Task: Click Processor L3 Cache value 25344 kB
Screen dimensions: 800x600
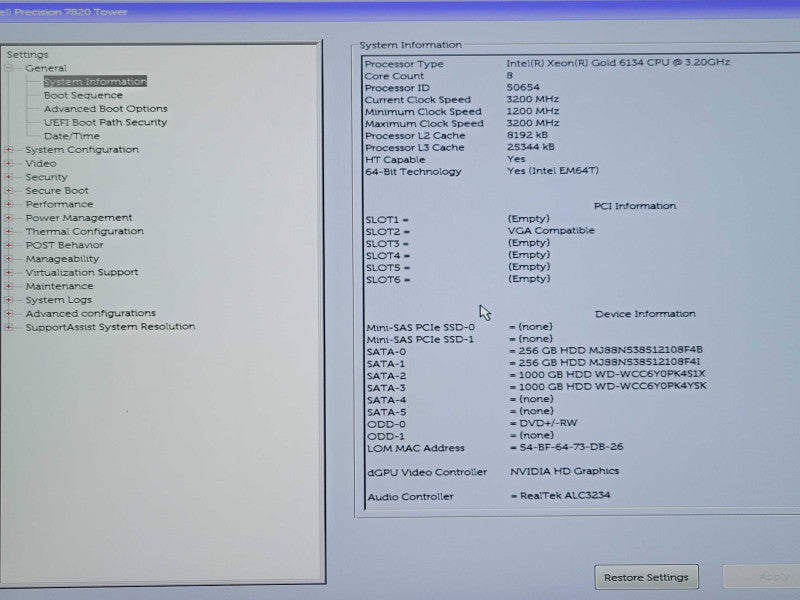Action: point(531,147)
